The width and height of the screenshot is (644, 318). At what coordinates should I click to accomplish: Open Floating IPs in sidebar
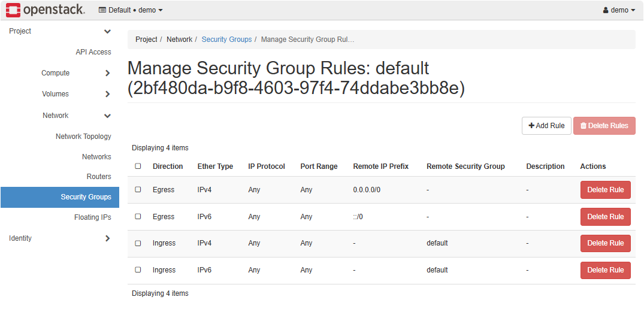[x=92, y=217]
